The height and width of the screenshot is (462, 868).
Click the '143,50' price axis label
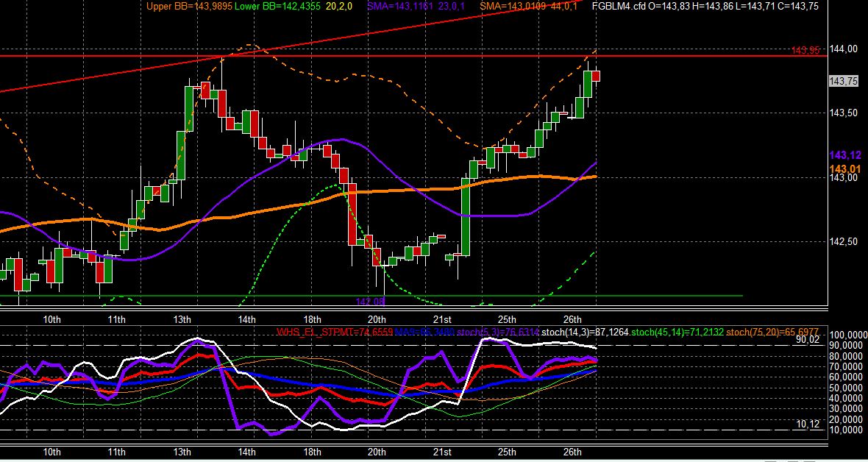[x=844, y=113]
